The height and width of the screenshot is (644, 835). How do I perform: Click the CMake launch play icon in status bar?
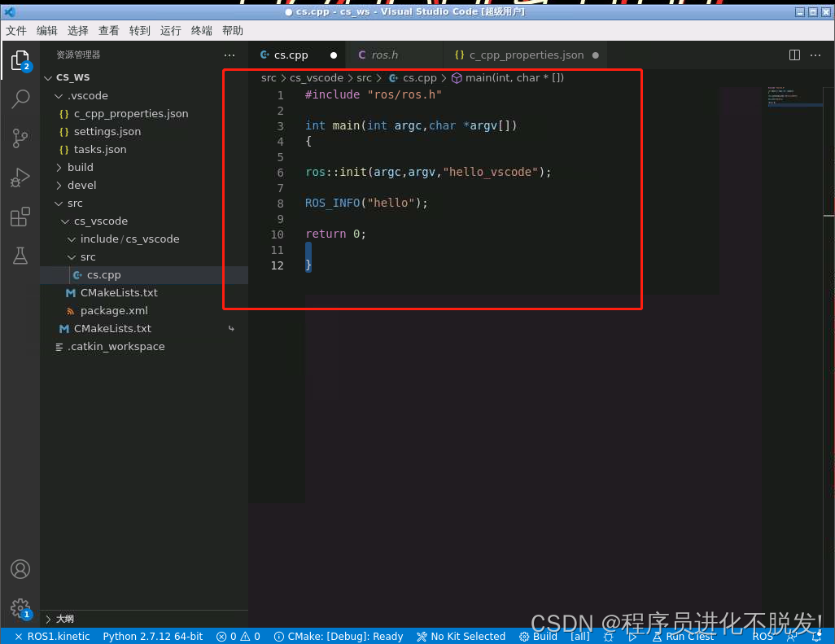click(x=632, y=637)
